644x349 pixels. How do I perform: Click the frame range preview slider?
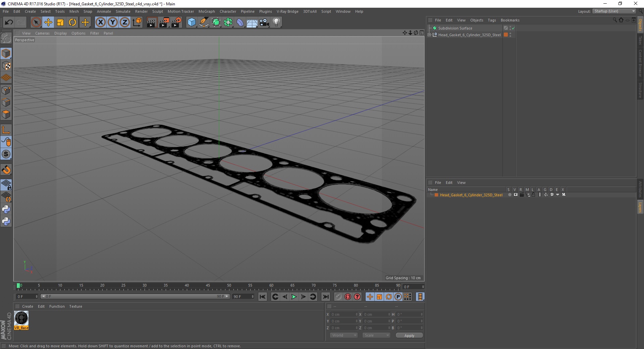135,296
